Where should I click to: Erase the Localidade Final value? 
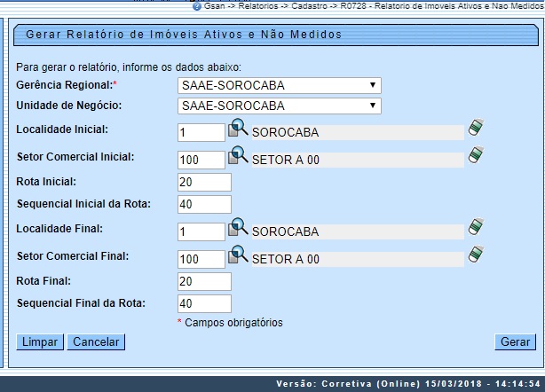pos(476,227)
